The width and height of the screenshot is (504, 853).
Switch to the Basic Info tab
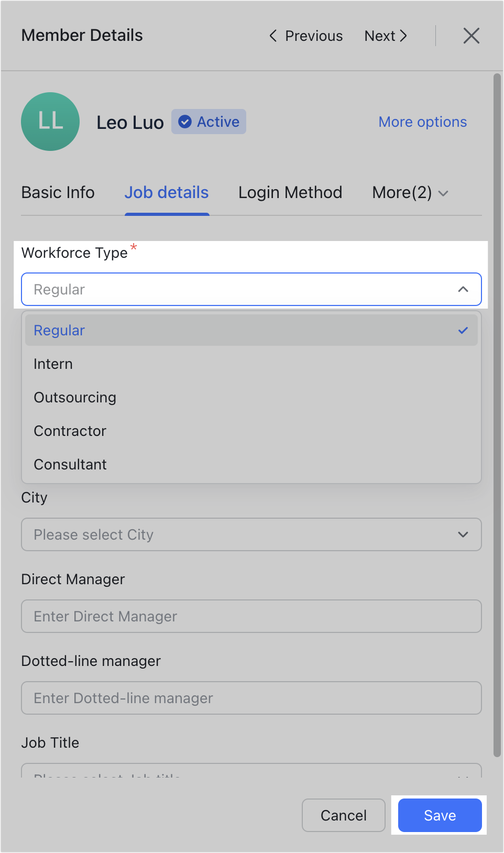[58, 192]
